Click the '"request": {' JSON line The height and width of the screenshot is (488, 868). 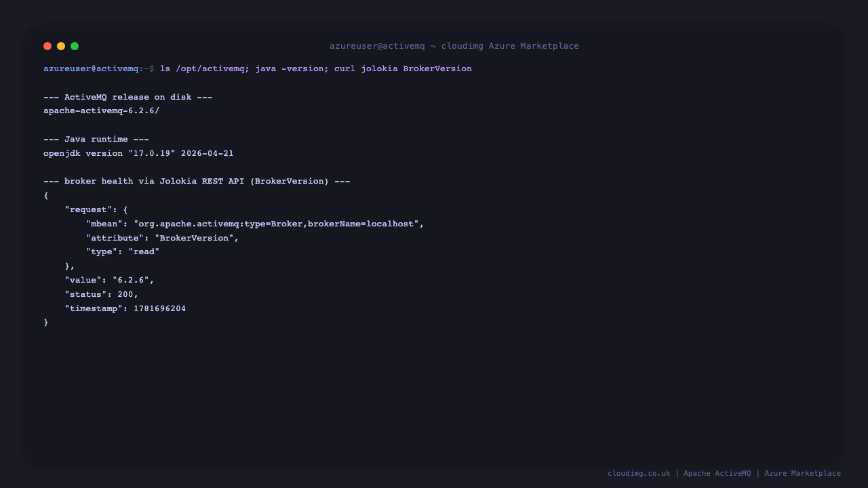point(96,210)
